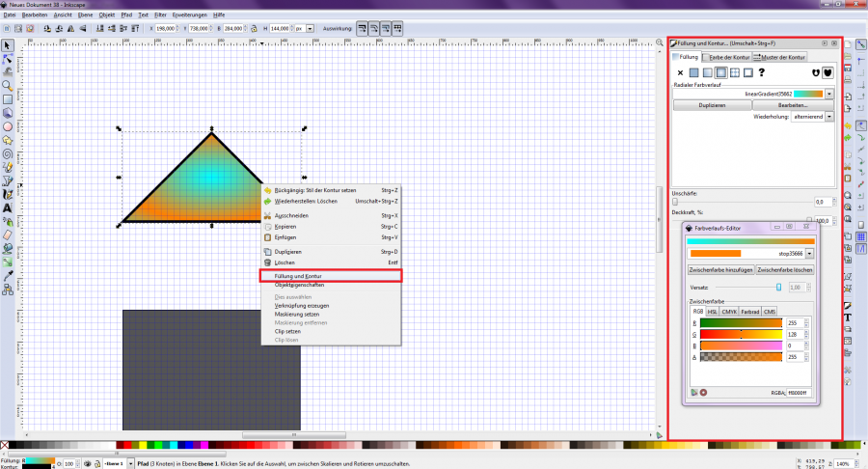868x469 pixels.
Task: Select the Text tool
Action: click(8, 207)
